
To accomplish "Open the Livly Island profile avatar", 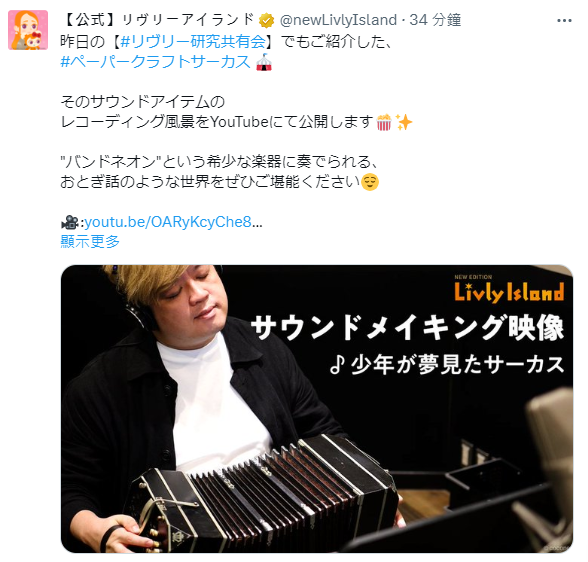I will pos(28,30).
